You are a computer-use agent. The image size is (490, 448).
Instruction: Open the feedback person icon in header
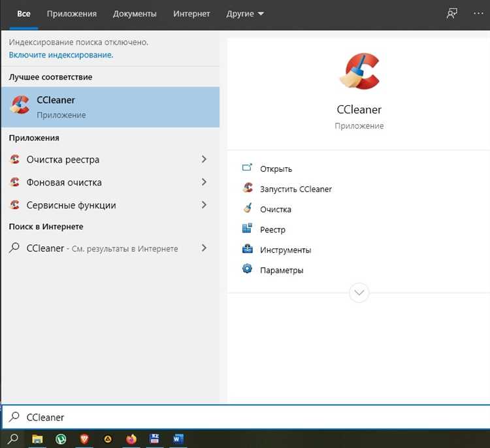(452, 14)
